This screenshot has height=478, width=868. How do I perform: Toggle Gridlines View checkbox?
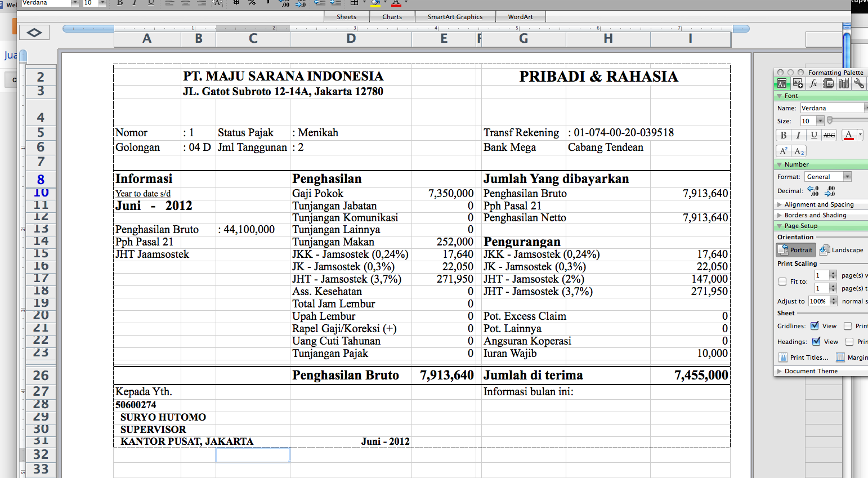tap(815, 325)
